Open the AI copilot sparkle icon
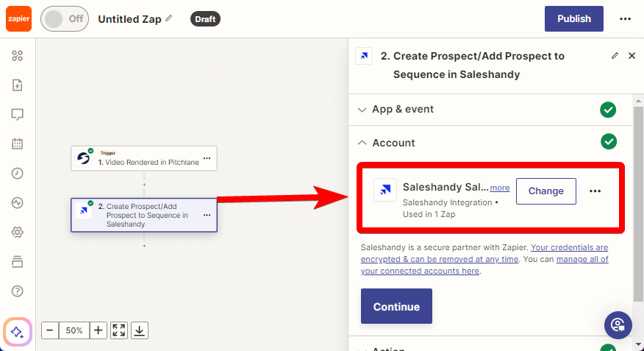 [17, 332]
